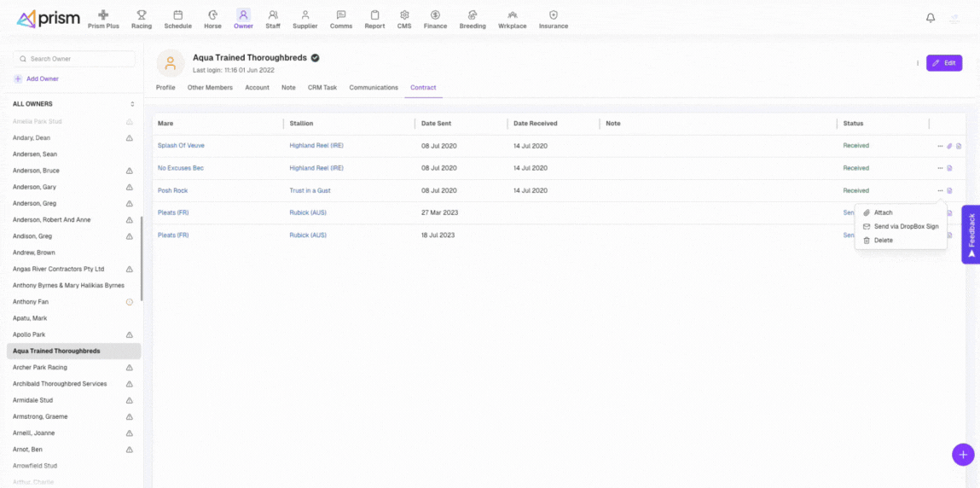Open the Insurance module

(554, 19)
